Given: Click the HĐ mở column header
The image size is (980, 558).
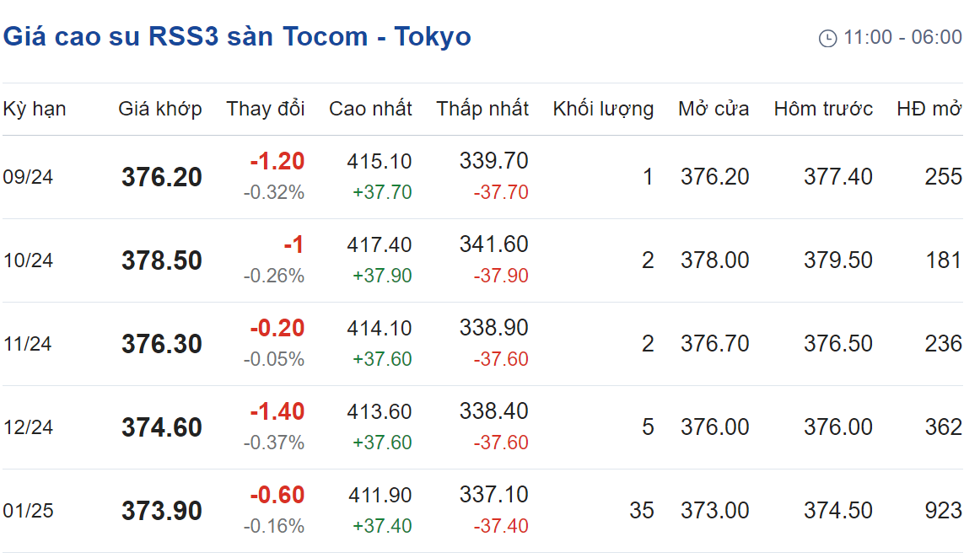Looking at the screenshot, I should (929, 109).
